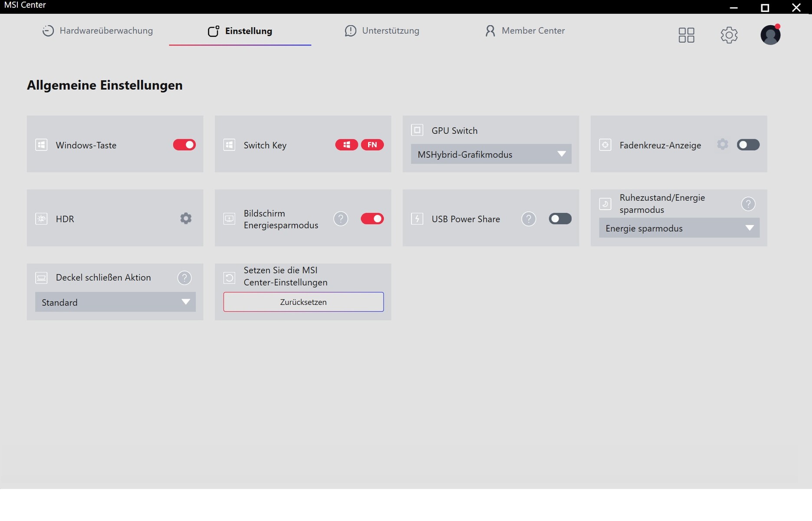Show help for Bildschirm Energiesparmodus
Image resolution: width=812 pixels, height=521 pixels.
pos(341,218)
